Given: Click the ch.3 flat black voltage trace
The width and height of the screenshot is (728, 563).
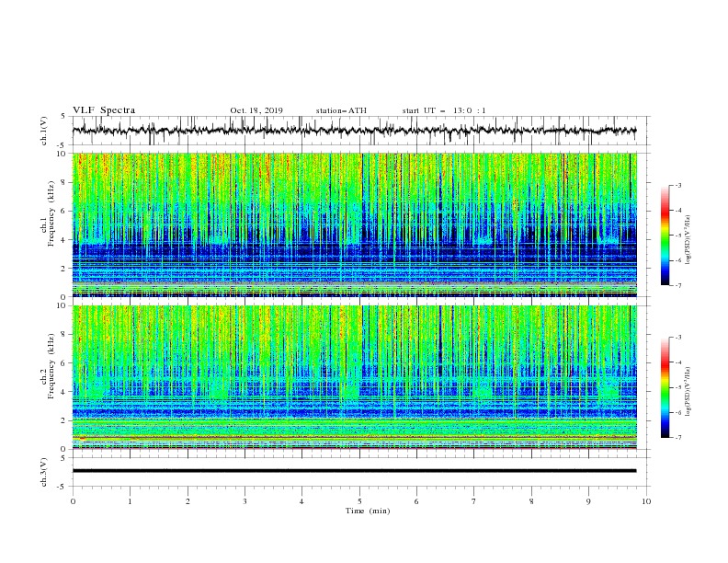Looking at the screenshot, I should (354, 471).
